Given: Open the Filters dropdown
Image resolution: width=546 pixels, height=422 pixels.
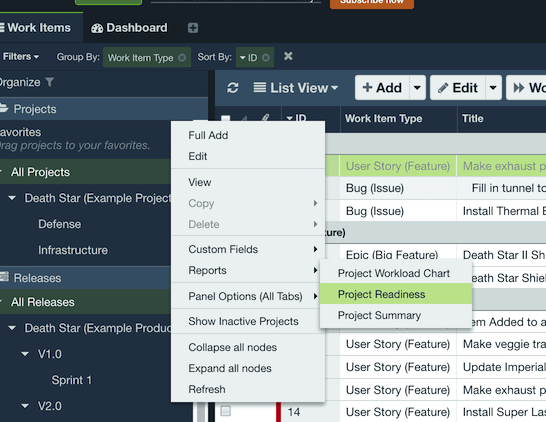Looking at the screenshot, I should 21,56.
